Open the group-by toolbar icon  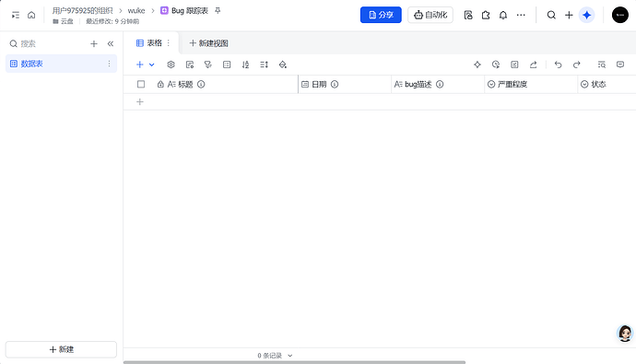click(227, 65)
